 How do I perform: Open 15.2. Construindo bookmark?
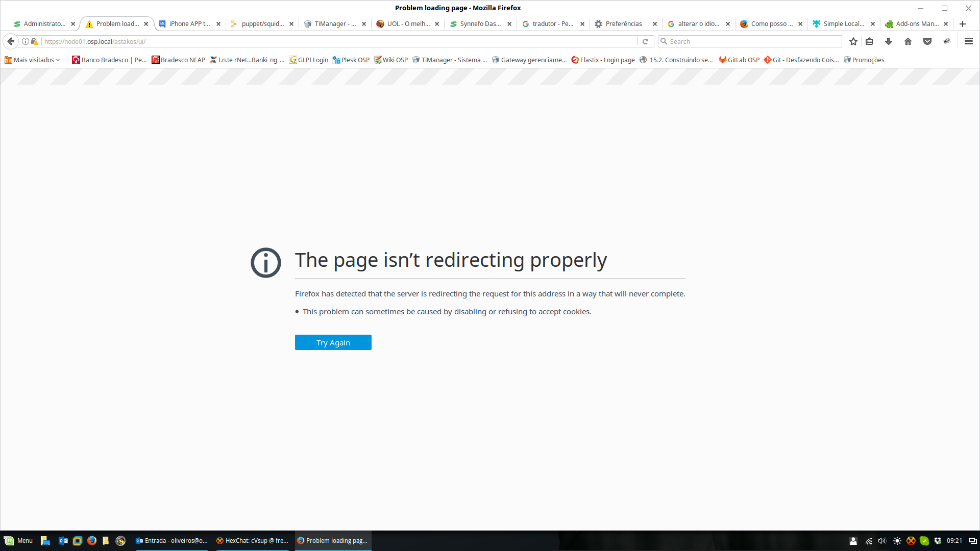pyautogui.click(x=677, y=60)
